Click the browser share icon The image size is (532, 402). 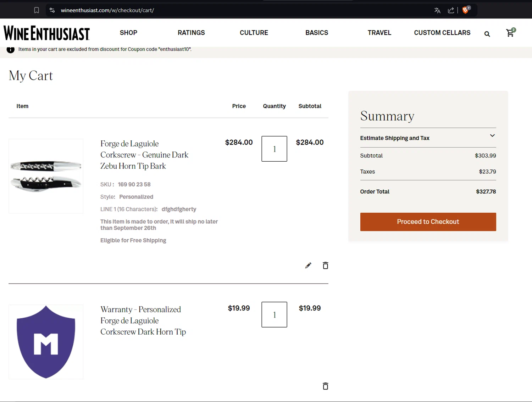point(451,10)
